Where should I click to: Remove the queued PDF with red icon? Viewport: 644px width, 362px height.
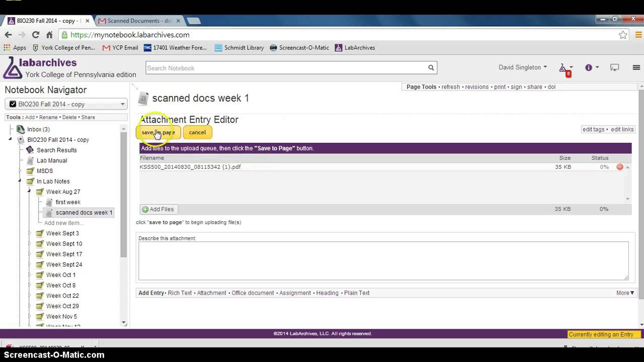tap(620, 167)
